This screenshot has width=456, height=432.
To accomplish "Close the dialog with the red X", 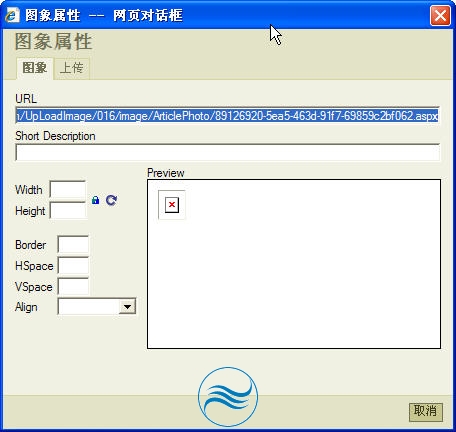I will pyautogui.click(x=440, y=15).
